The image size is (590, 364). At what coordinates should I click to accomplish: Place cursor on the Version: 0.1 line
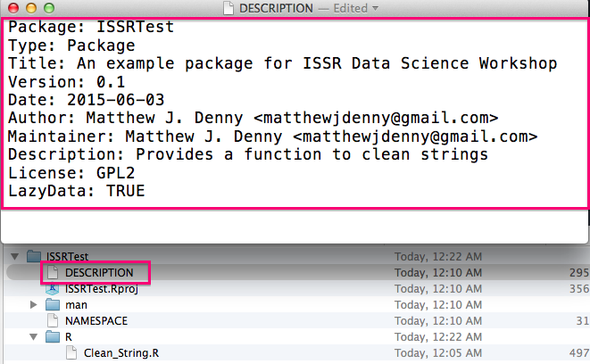point(67,81)
